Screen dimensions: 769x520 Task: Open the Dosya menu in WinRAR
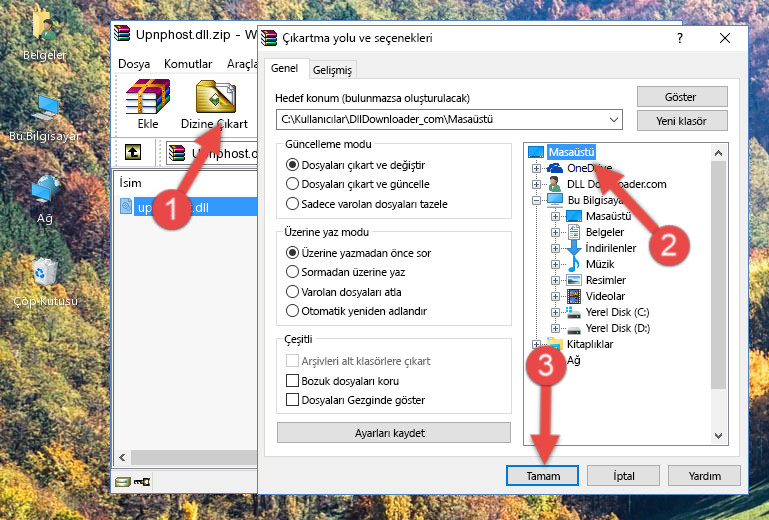click(x=134, y=64)
